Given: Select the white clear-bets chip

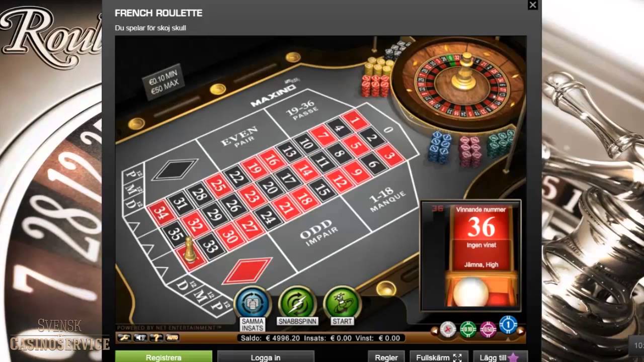Looking at the screenshot, I should [448, 329].
